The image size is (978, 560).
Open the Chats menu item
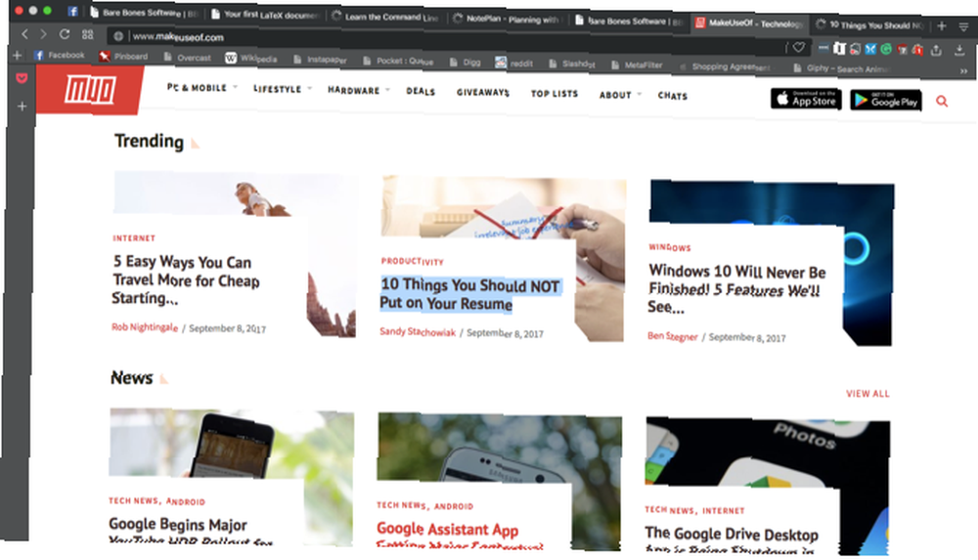click(x=673, y=96)
